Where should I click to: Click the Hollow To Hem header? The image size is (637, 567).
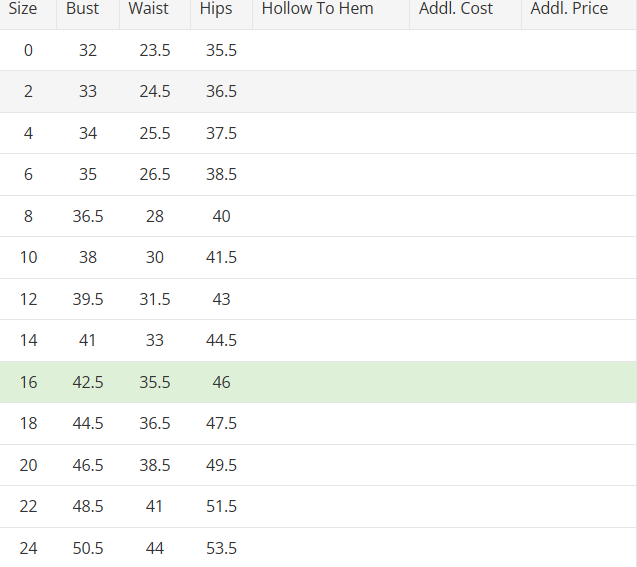click(x=318, y=9)
